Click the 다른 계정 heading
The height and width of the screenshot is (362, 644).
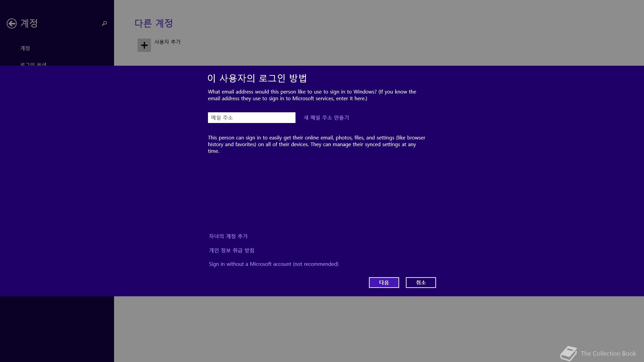[x=154, y=23]
